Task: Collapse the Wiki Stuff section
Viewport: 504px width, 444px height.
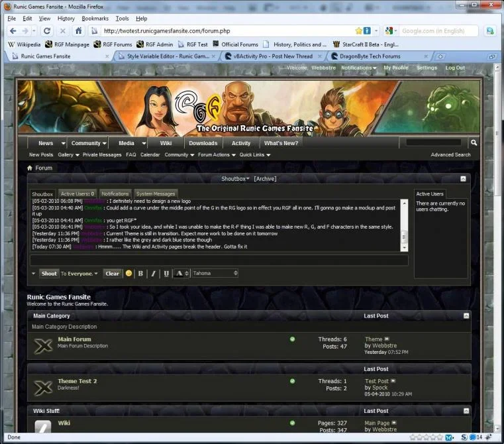Action: point(466,411)
